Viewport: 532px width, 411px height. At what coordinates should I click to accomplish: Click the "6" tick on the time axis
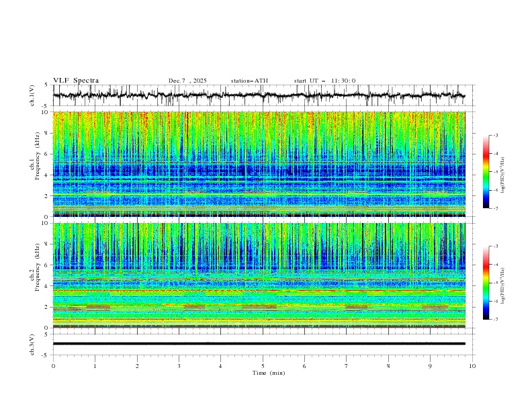tap(304, 366)
